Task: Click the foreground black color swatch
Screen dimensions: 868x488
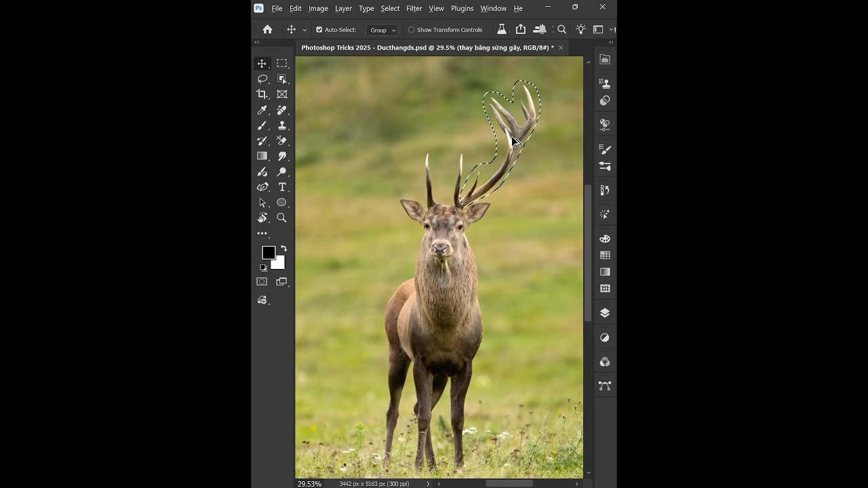Action: click(268, 252)
